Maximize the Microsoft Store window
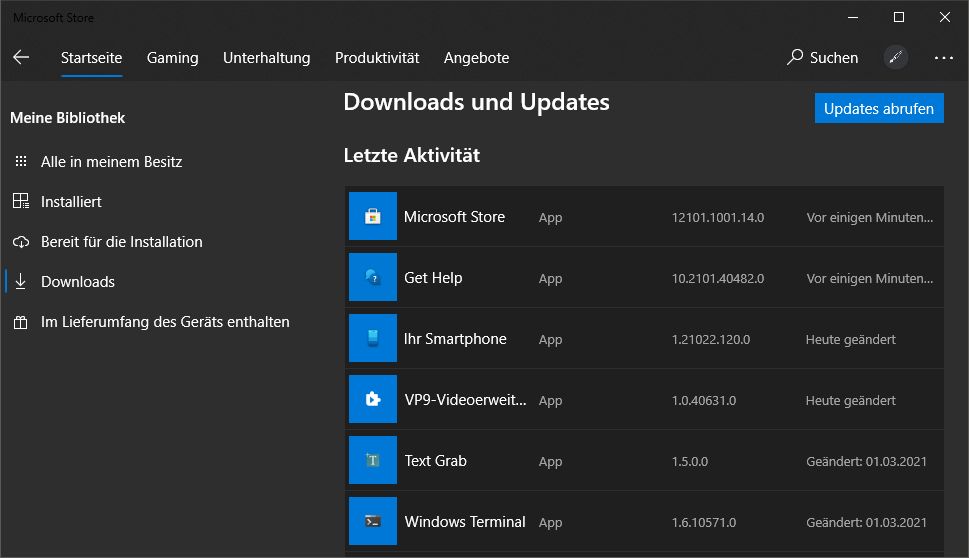This screenshot has width=969, height=558. point(899,17)
